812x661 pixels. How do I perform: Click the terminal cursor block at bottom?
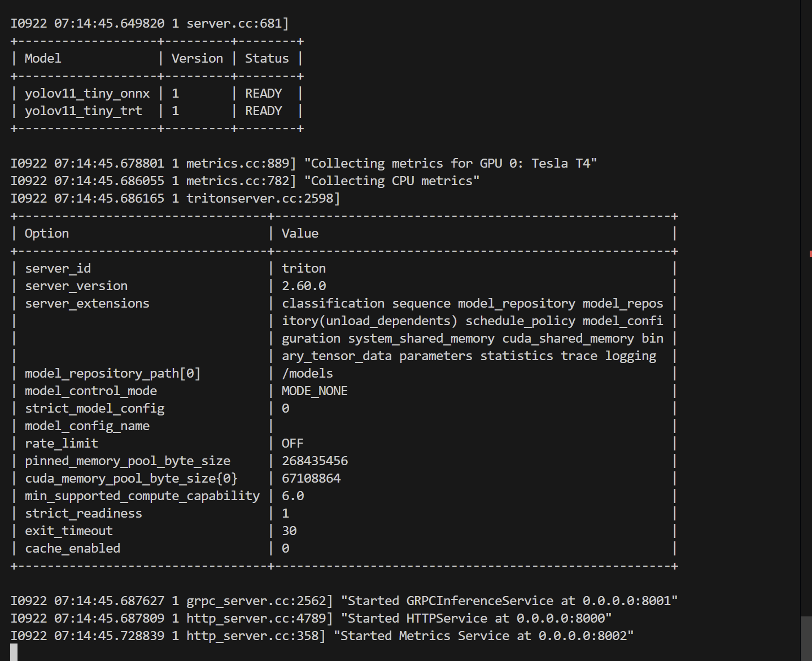[x=14, y=652]
